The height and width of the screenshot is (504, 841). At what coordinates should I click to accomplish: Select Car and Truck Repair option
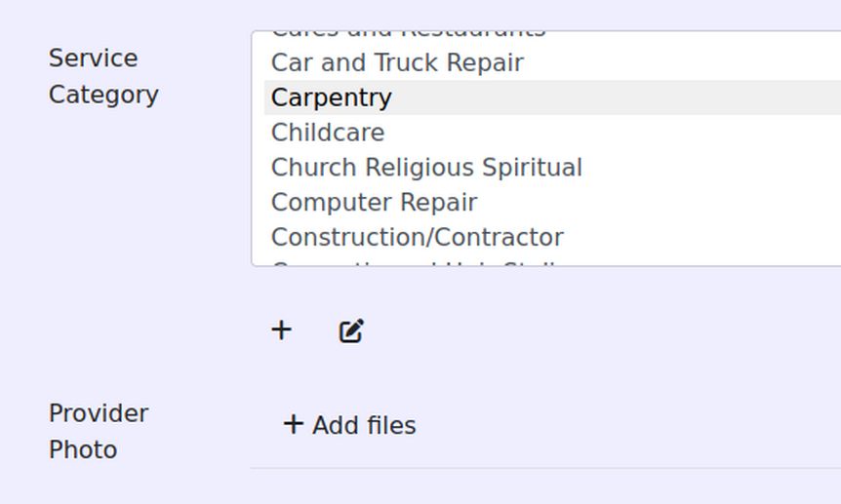coord(397,62)
